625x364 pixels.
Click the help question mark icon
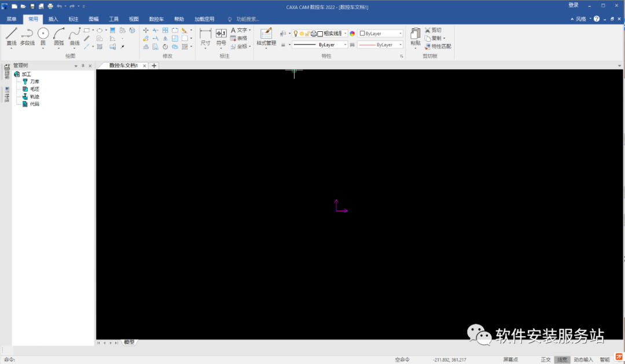[596, 19]
